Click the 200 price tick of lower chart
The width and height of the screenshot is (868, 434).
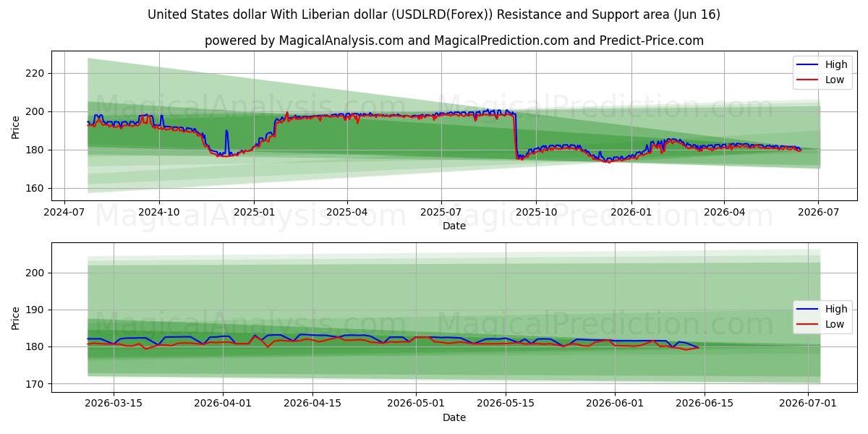[36, 273]
